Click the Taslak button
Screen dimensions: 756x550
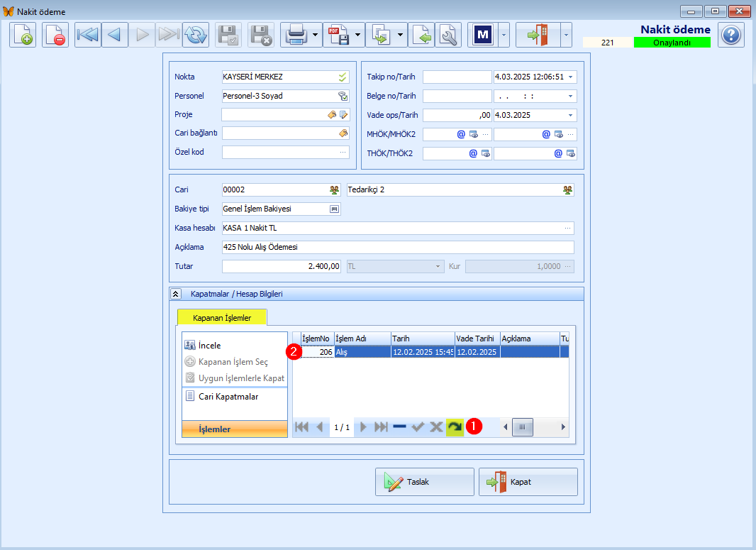[424, 482]
